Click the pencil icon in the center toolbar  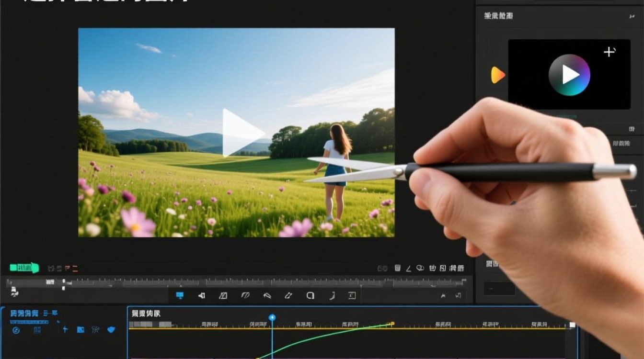click(288, 296)
